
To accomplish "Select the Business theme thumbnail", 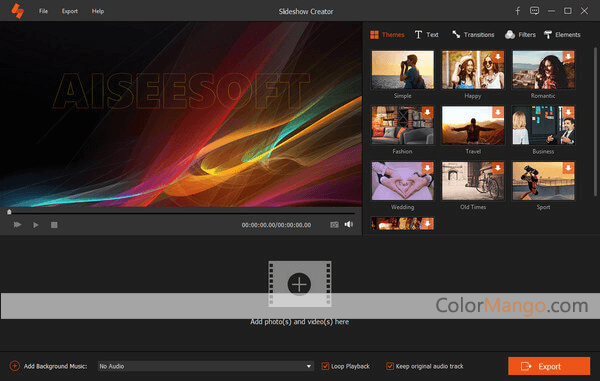I will tap(543, 125).
